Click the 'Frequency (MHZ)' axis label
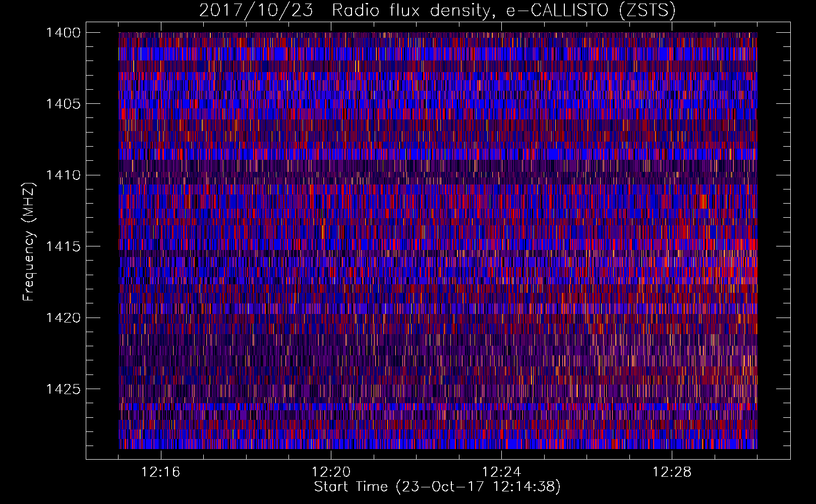The image size is (816, 504). pos(29,241)
